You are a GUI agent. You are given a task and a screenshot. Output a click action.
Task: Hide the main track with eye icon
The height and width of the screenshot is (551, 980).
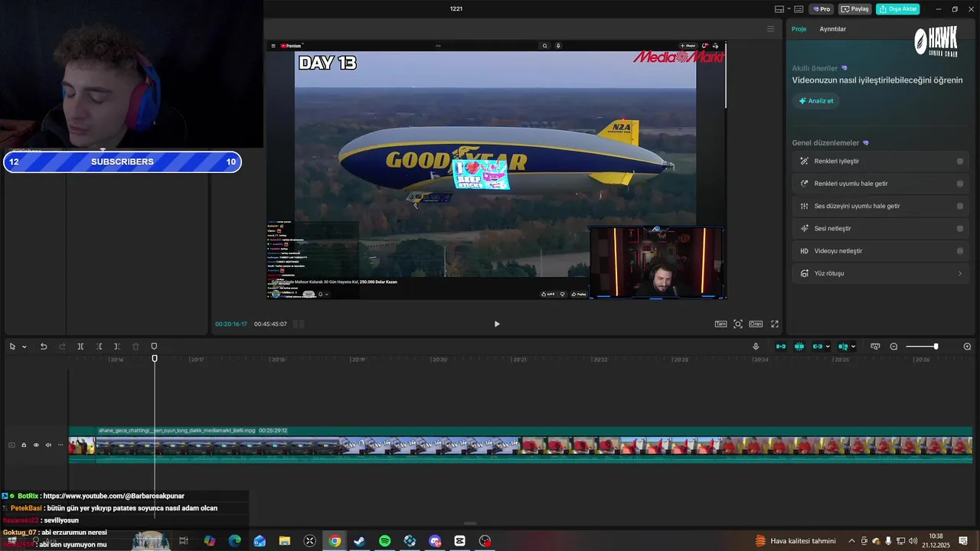pyautogui.click(x=36, y=445)
